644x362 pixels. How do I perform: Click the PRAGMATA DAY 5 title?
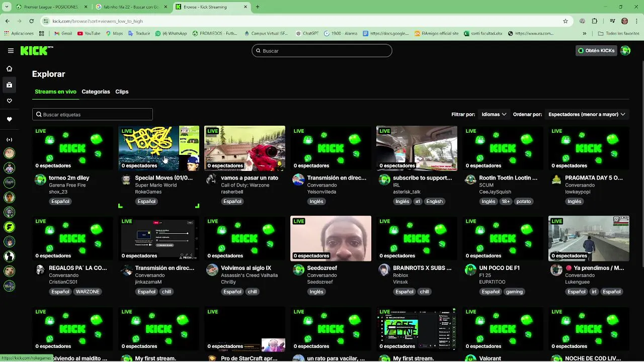594,177
